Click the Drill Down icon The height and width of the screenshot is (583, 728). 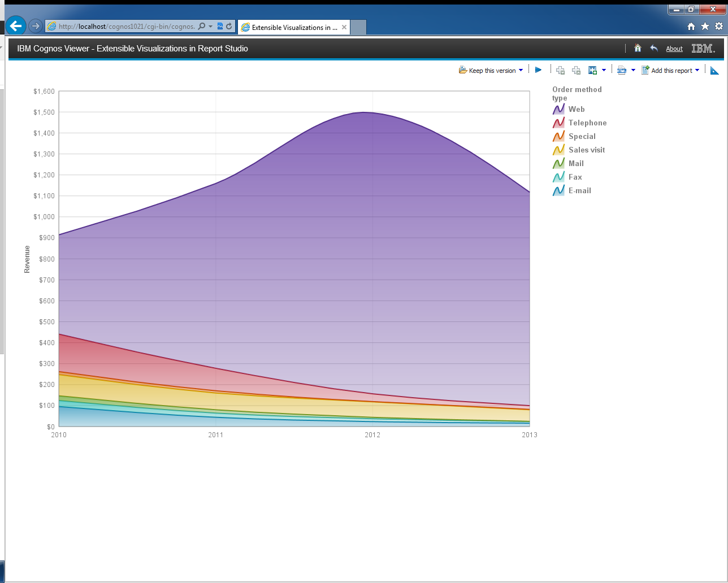tap(560, 70)
